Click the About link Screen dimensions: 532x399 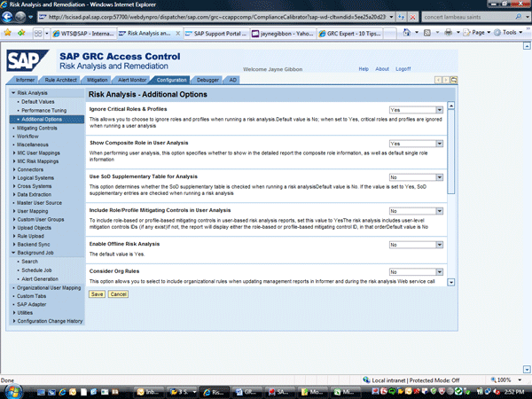(382, 69)
